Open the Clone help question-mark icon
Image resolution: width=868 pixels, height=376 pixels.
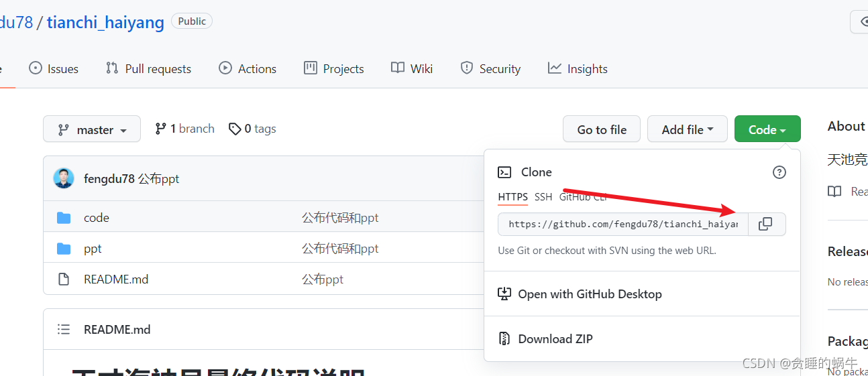click(x=779, y=172)
